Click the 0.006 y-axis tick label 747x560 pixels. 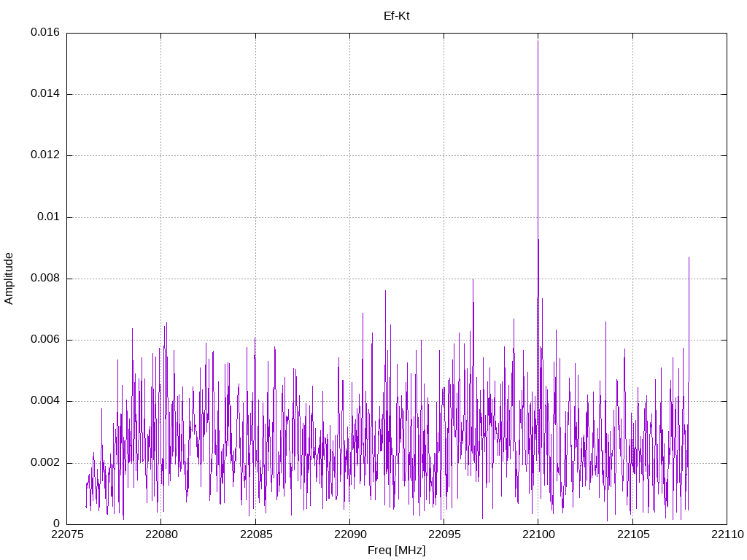tap(44, 340)
